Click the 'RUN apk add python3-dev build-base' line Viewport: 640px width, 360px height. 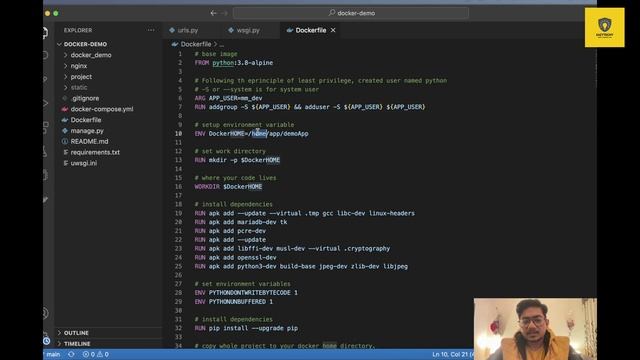pyautogui.click(x=301, y=266)
